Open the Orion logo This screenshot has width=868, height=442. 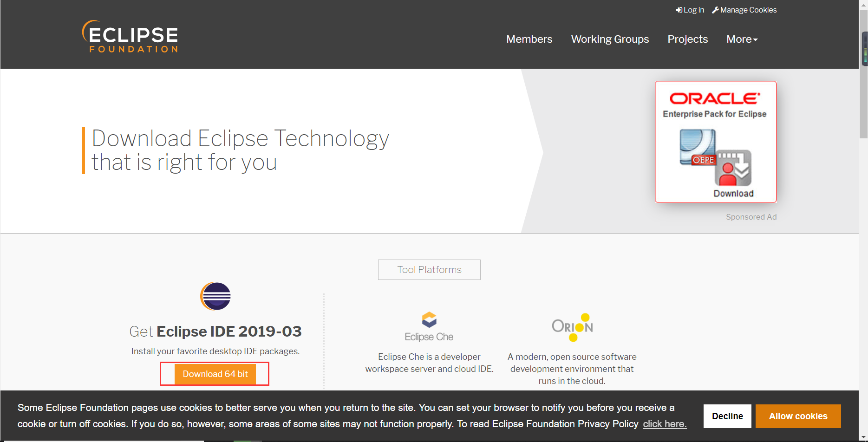572,327
